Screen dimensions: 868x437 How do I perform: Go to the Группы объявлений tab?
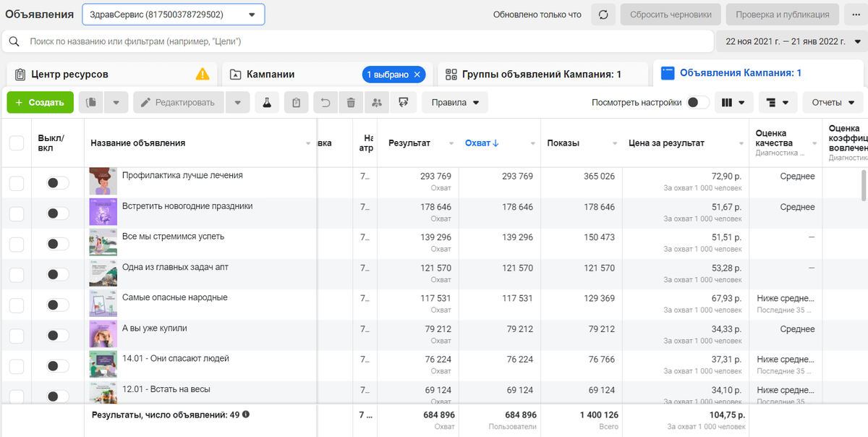point(542,75)
